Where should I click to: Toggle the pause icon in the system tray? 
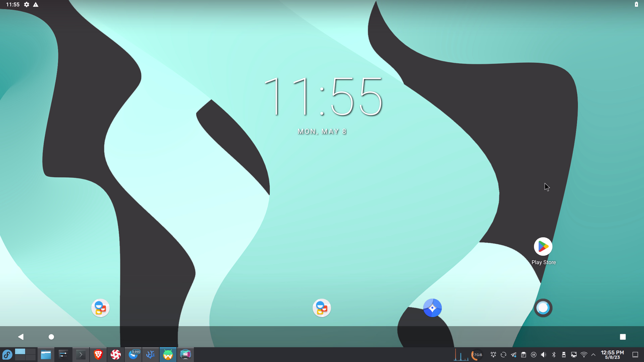(x=534, y=354)
